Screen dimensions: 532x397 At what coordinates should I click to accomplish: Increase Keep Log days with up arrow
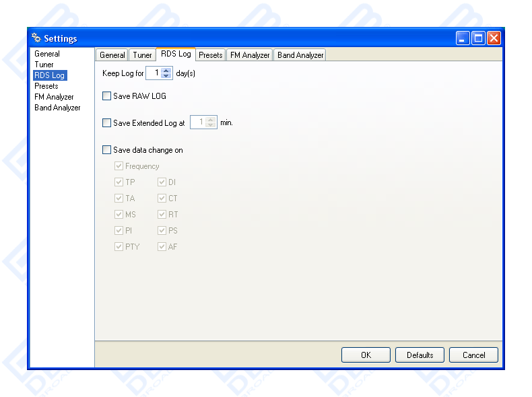tap(166, 69)
